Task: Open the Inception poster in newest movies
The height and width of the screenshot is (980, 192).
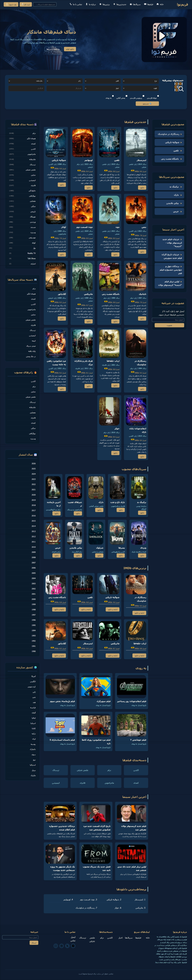Action: (x=109, y=143)
